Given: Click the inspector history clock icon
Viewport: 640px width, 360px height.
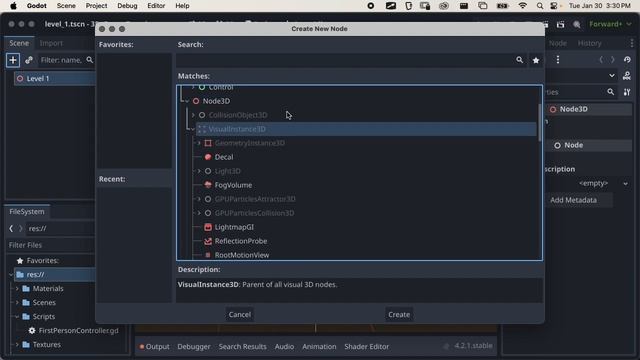Looking at the screenshot, I should coord(627,60).
